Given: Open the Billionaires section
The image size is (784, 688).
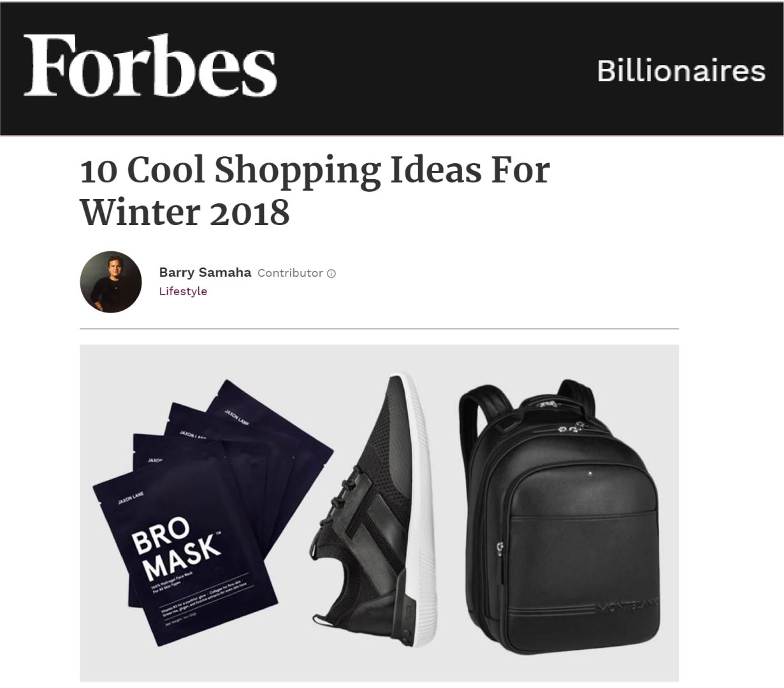Looking at the screenshot, I should (681, 70).
